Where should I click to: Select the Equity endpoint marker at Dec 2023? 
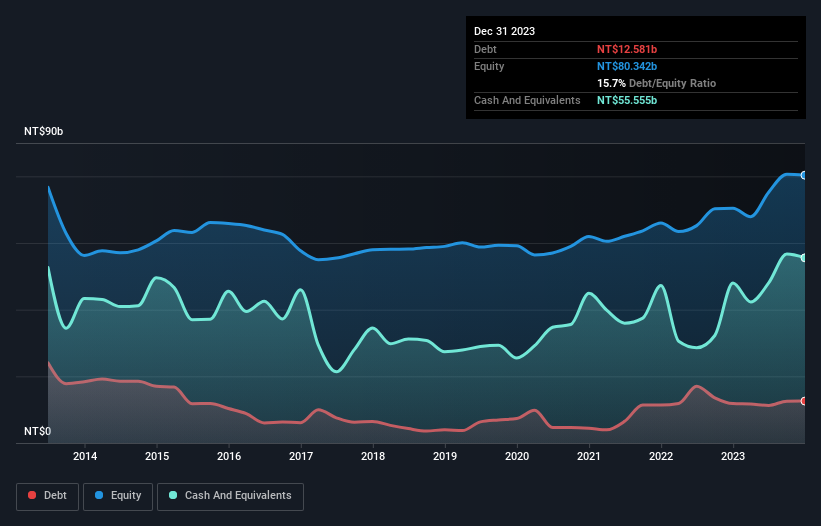(x=804, y=175)
